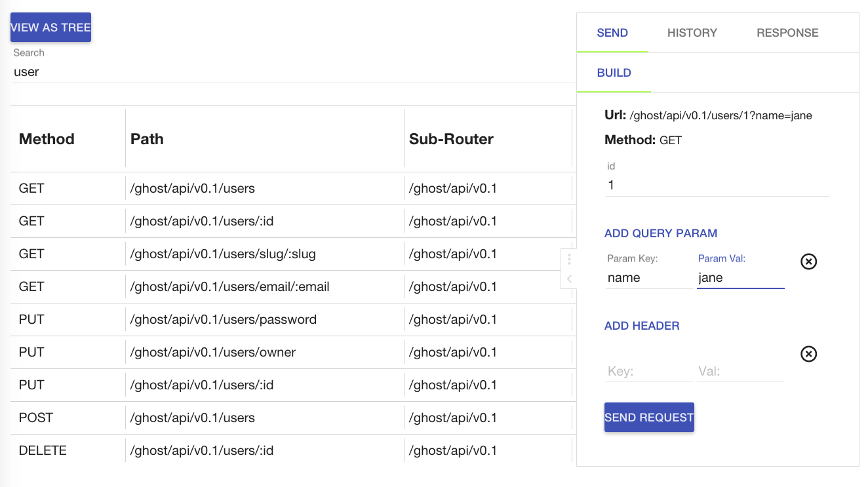Focus the Search field containing user
The height and width of the screenshot is (487, 868).
click(292, 72)
